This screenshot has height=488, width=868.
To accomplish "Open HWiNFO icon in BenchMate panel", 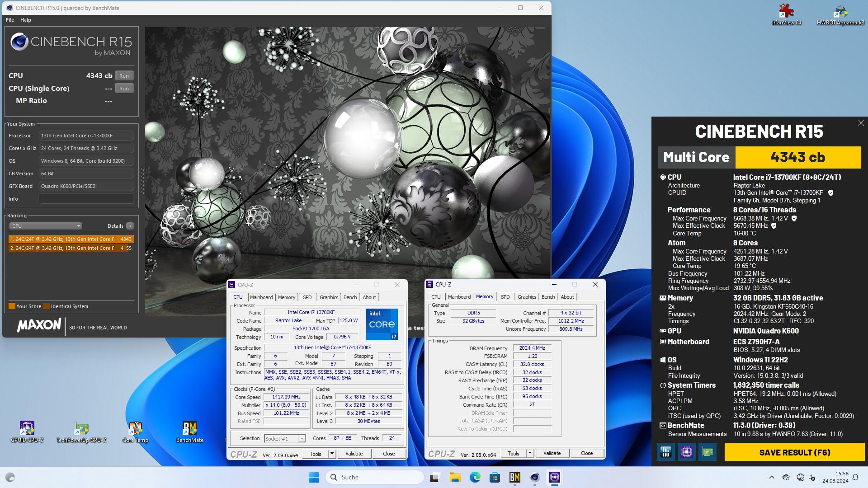I will [665, 452].
